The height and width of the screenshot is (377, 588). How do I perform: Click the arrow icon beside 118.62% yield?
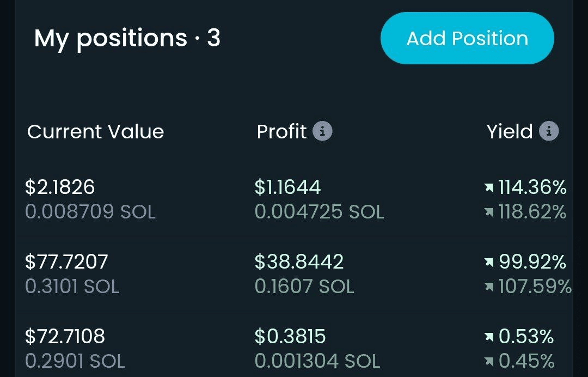click(x=489, y=212)
